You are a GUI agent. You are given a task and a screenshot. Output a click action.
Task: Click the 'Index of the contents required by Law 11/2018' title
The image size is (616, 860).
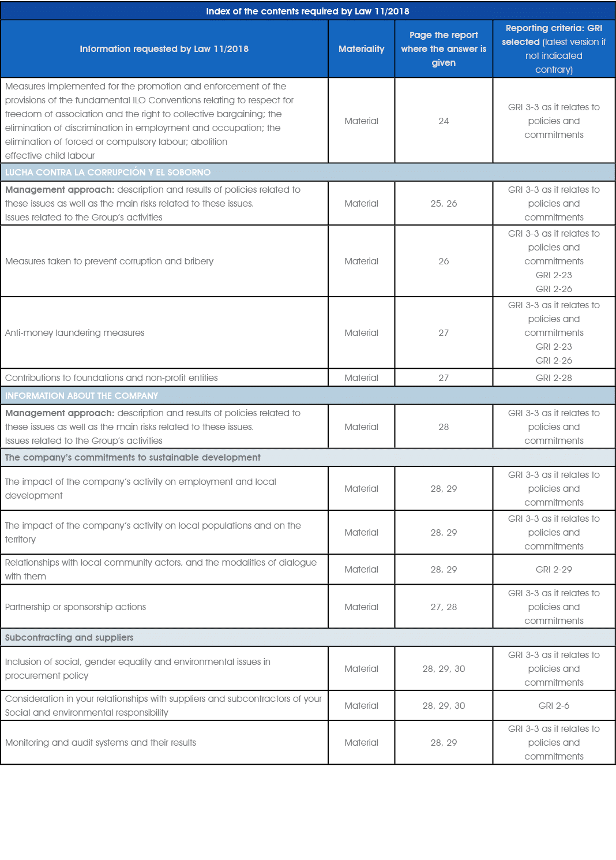pos(307,11)
